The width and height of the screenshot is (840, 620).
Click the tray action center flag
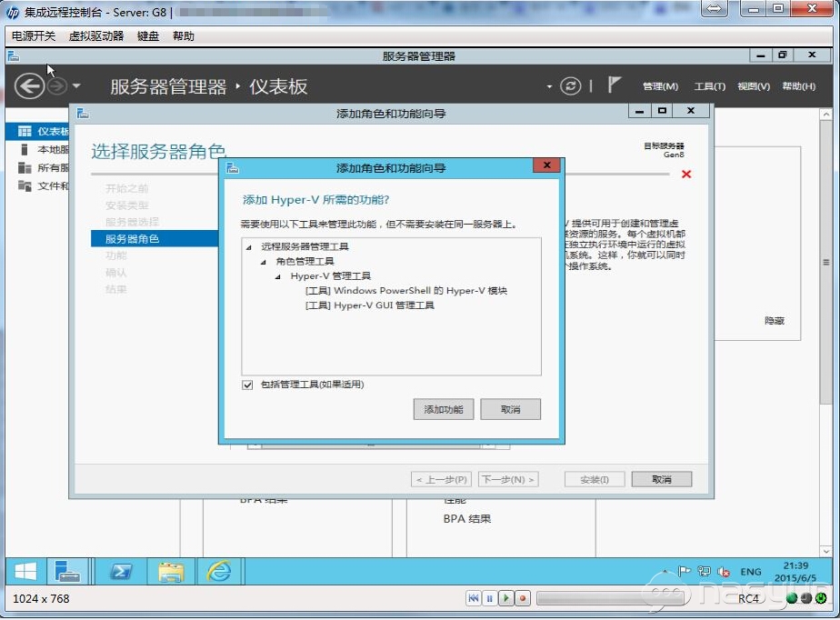(x=685, y=571)
